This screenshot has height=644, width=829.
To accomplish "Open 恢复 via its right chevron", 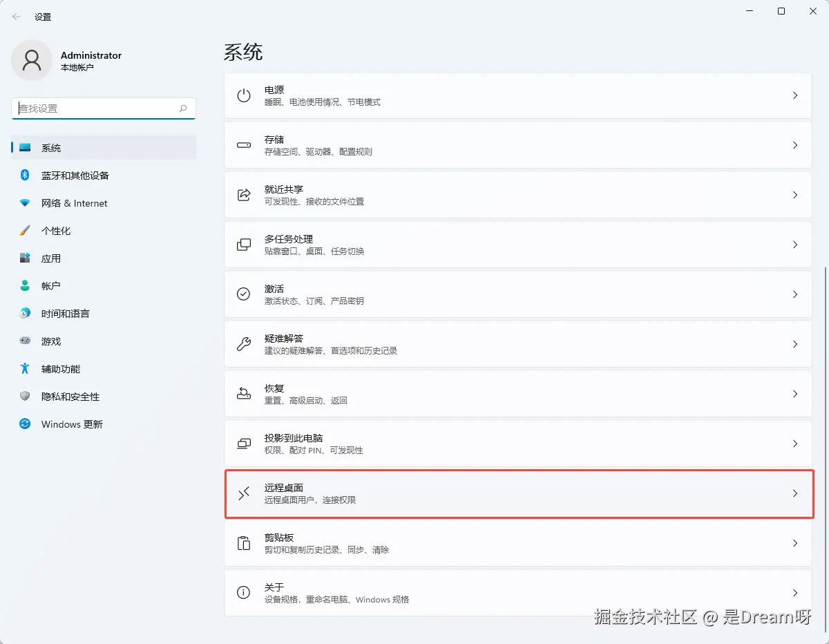I will tap(795, 394).
